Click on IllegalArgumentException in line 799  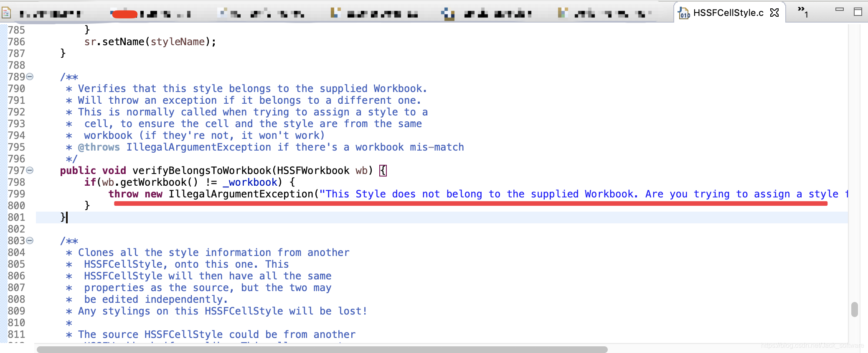click(241, 194)
